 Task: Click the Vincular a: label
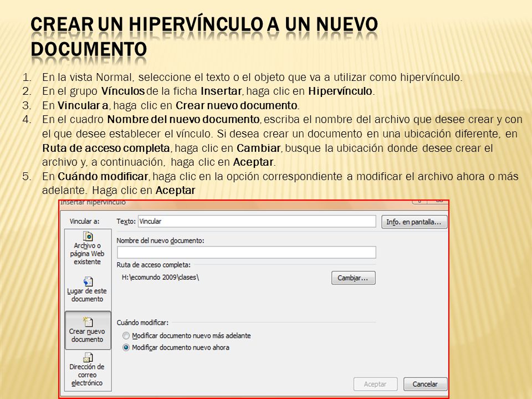tap(84, 221)
